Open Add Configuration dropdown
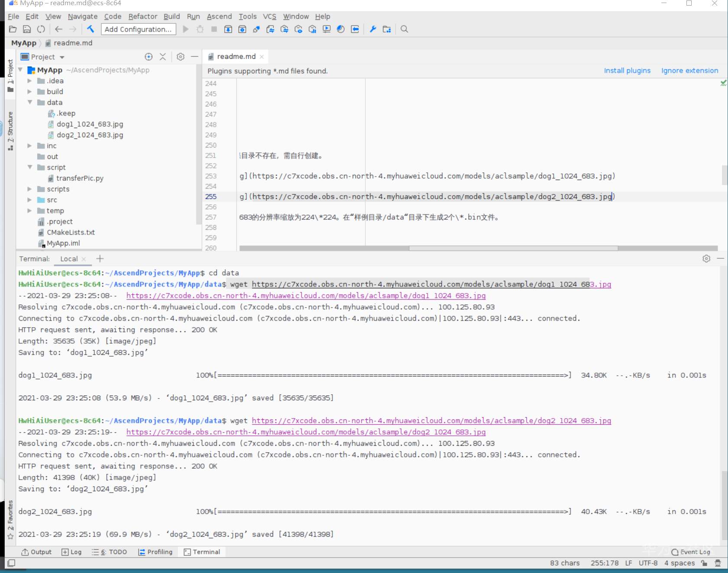Viewport: 728px width, 573px height. pyautogui.click(x=139, y=29)
